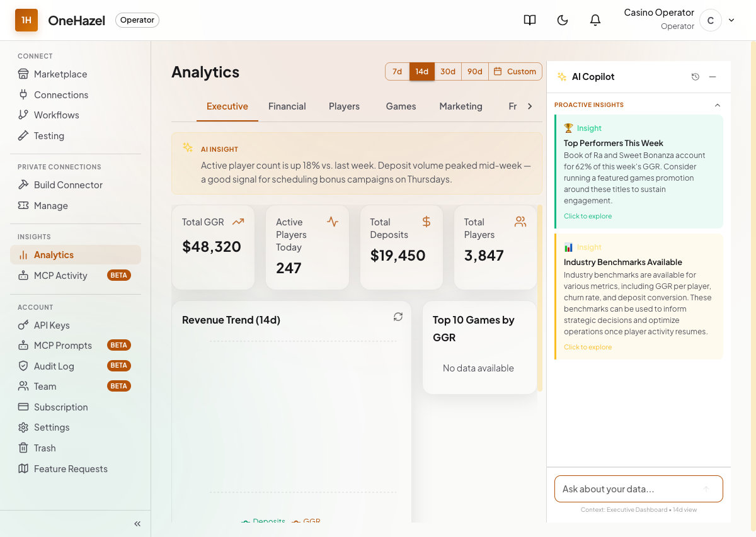Viewport: 756px width, 537px height.
Task: Open Manage private connections
Action: tap(76, 206)
